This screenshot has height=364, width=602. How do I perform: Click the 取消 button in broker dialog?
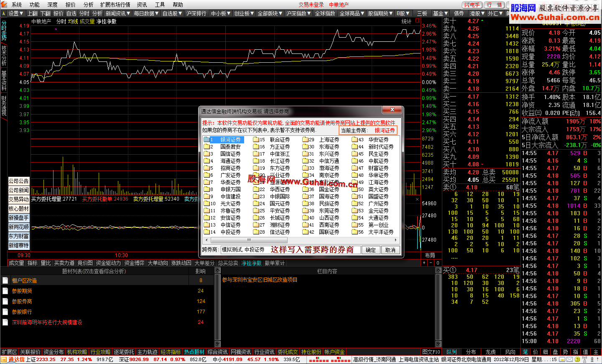coord(390,250)
